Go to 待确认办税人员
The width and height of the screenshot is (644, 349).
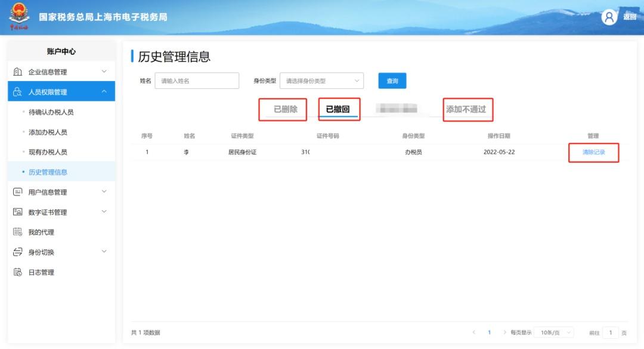point(51,112)
